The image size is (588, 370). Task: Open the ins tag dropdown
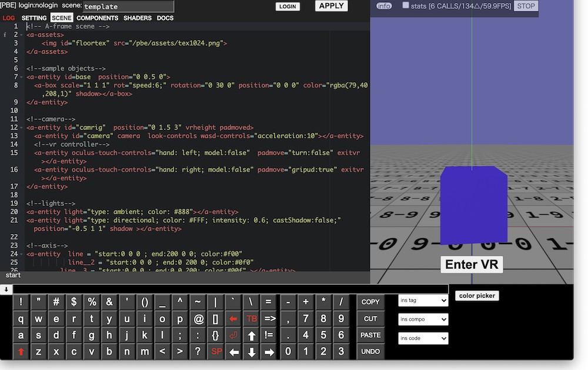pos(423,301)
